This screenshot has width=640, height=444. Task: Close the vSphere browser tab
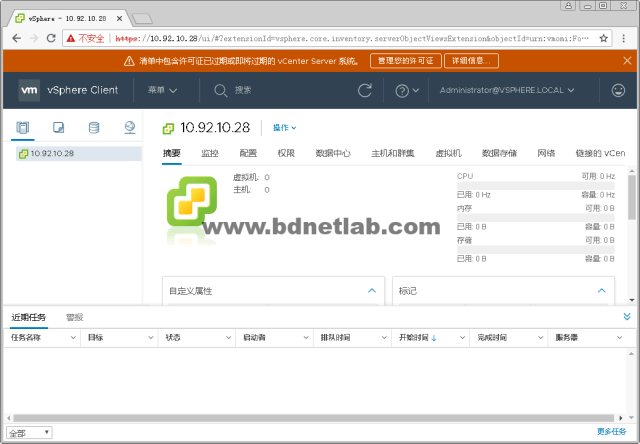click(x=119, y=19)
